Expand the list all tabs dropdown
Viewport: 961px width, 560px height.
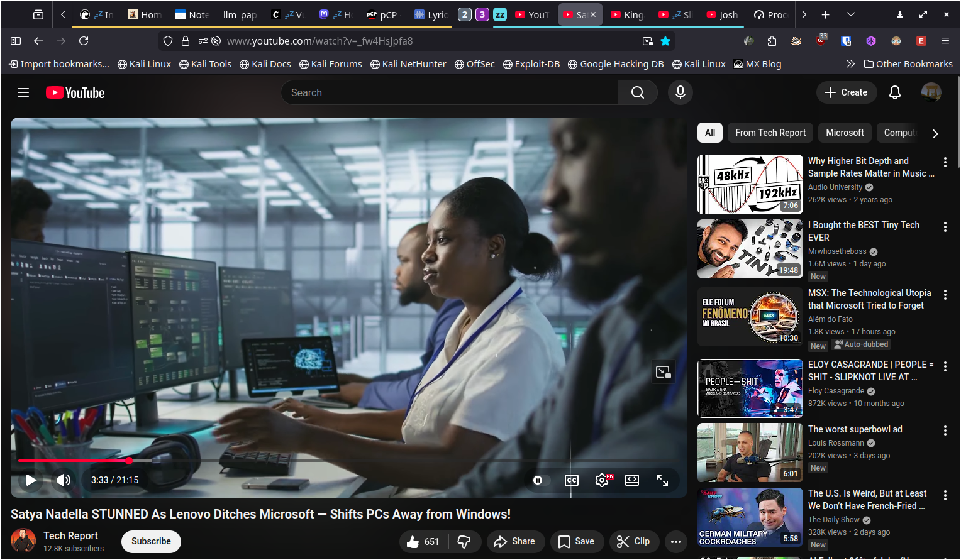[x=850, y=14]
